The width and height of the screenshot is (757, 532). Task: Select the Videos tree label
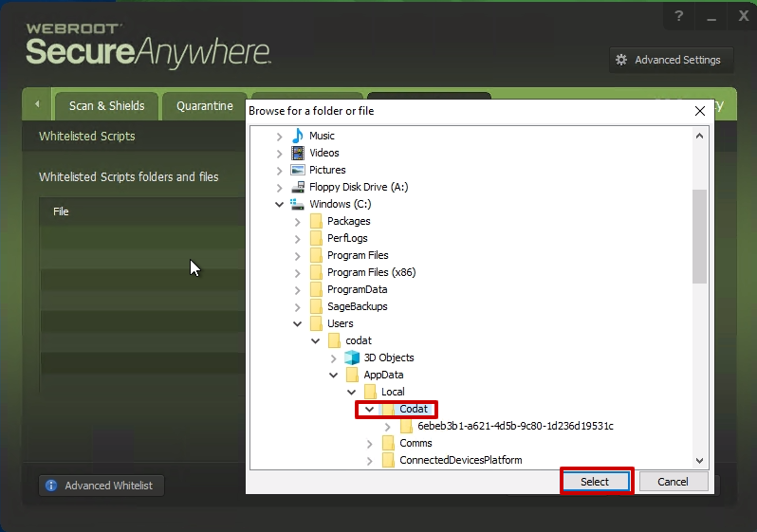pos(323,153)
